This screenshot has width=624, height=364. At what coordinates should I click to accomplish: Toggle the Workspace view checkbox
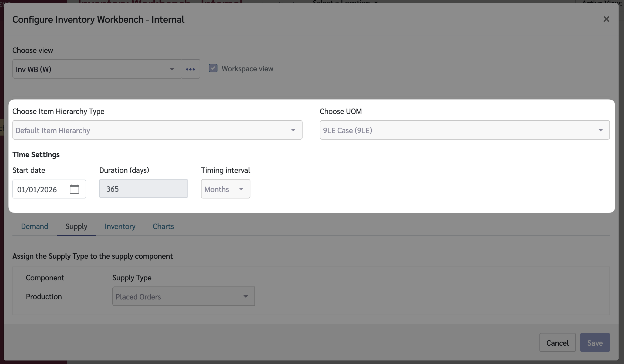click(x=213, y=68)
